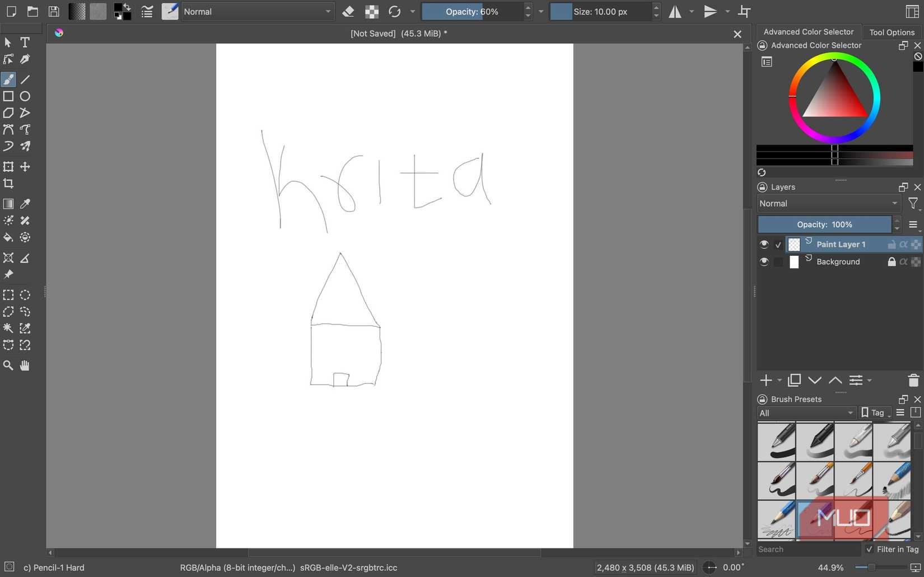Select the Text tool
The image size is (924, 577).
(x=25, y=43)
